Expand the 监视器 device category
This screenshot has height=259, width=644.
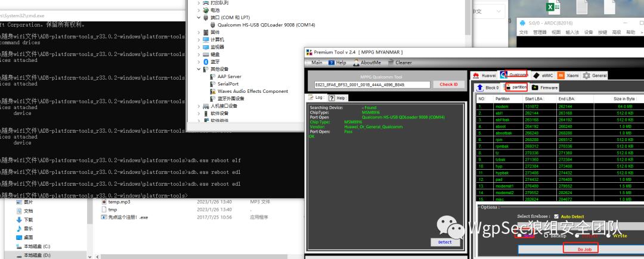pos(199,47)
